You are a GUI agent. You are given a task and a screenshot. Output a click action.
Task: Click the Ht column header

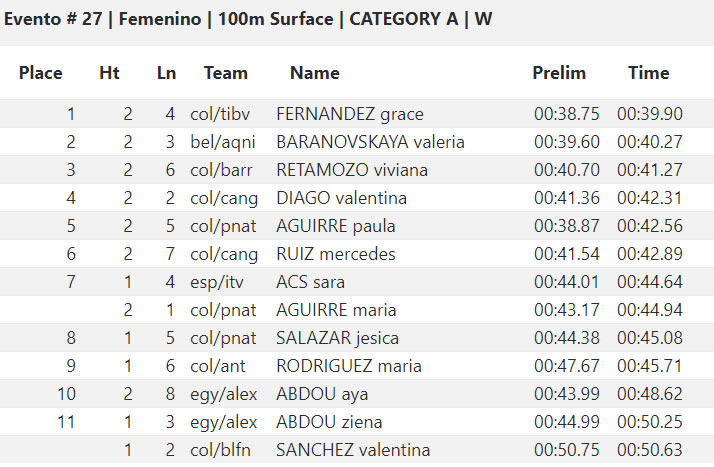pos(109,73)
